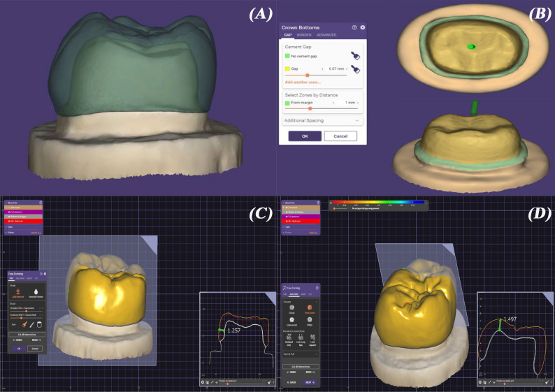Select the paint brush for Gap zone
555x392 pixels.
[355, 69]
